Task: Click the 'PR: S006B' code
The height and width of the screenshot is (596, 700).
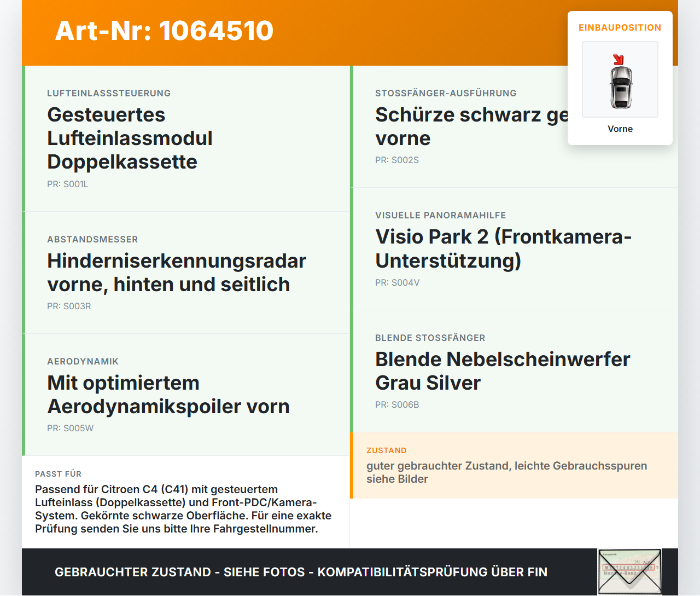Action: pos(397,404)
